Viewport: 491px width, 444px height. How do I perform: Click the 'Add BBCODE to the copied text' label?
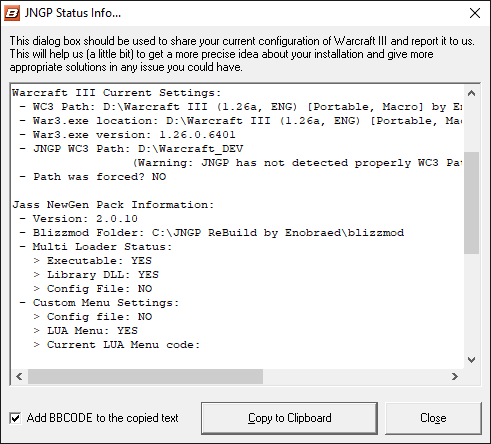coord(103,418)
